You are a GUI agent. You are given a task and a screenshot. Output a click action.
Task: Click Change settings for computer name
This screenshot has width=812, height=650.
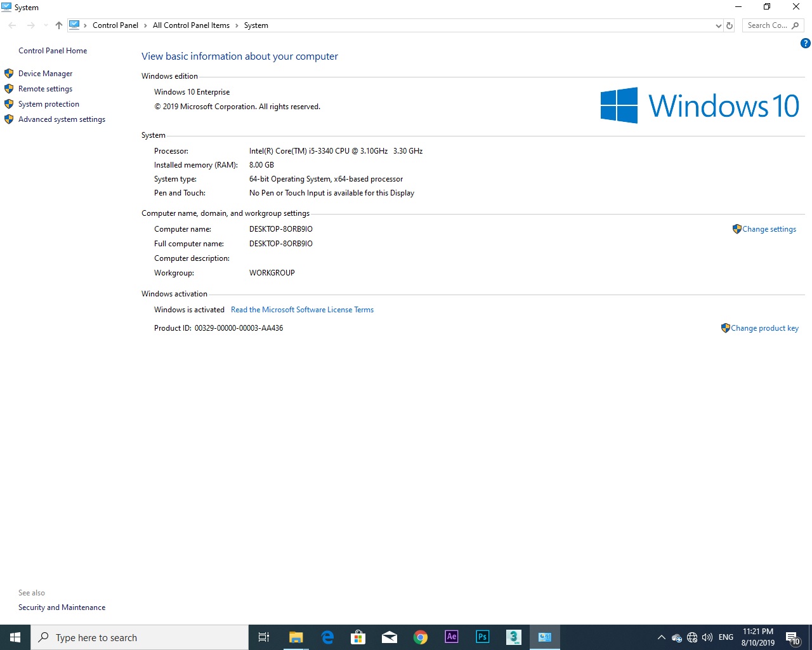(x=769, y=229)
